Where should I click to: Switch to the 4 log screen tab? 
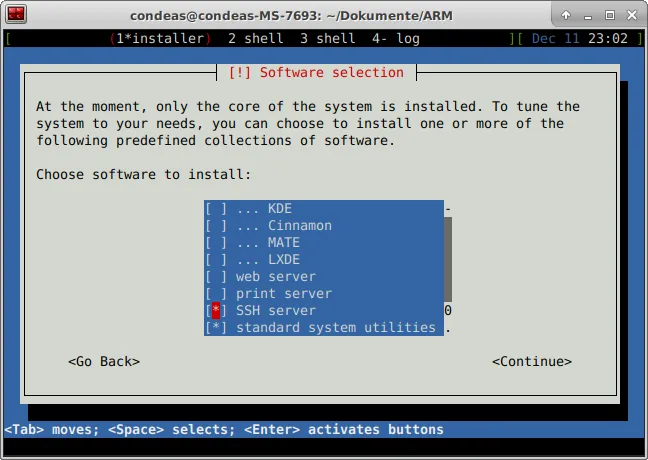[395, 38]
